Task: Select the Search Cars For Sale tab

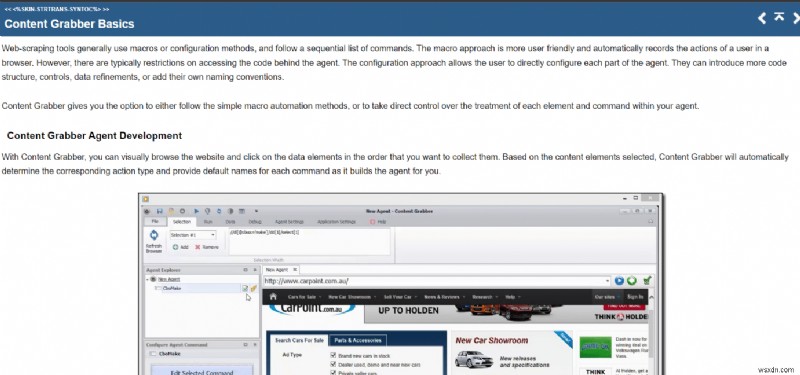Action: point(299,340)
